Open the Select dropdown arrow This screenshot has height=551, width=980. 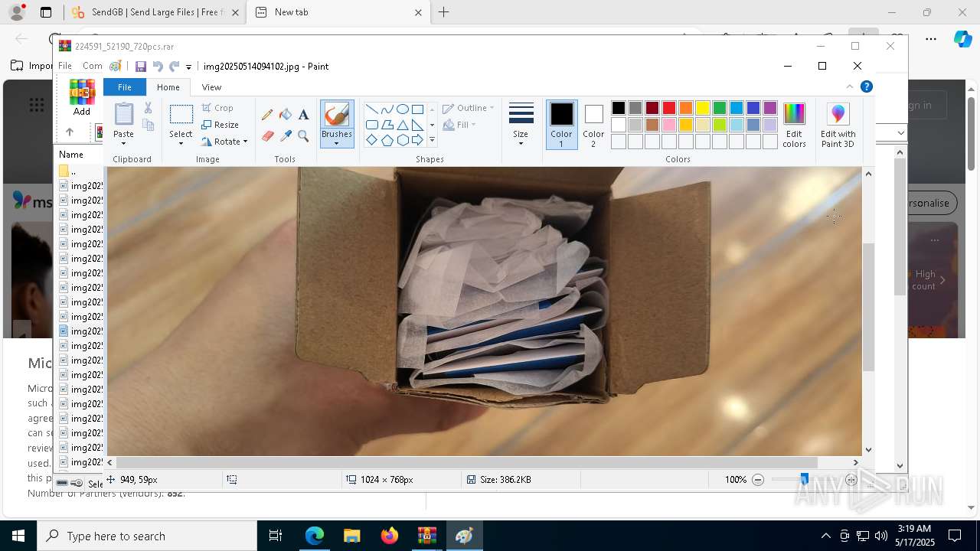tap(181, 144)
